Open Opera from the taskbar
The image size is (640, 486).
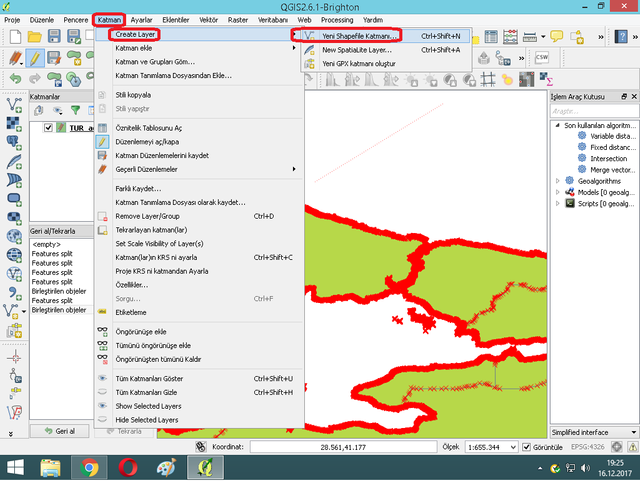click(x=128, y=468)
